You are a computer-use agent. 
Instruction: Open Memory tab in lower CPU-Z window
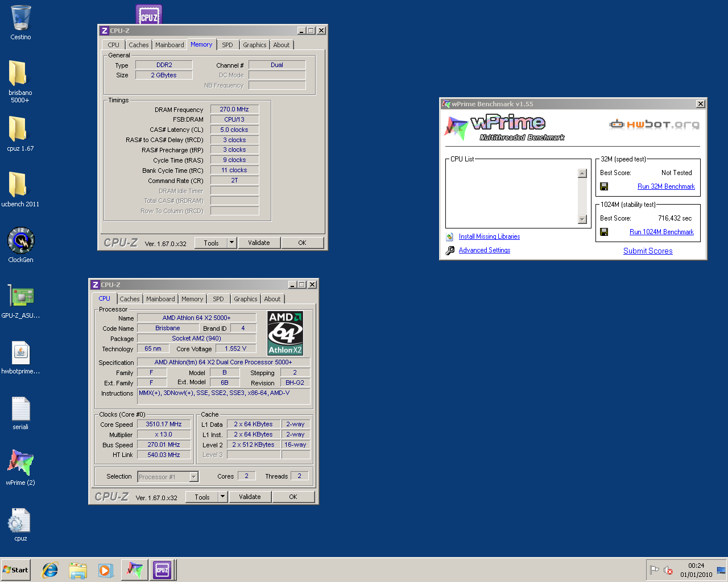tap(192, 299)
